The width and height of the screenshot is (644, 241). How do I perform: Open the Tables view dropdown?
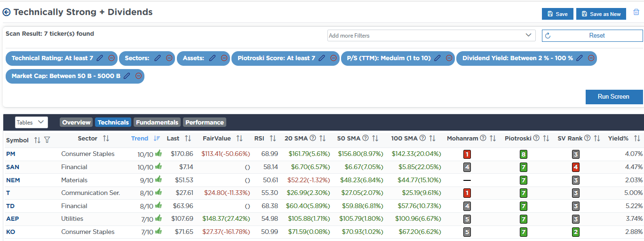pyautogui.click(x=32, y=122)
